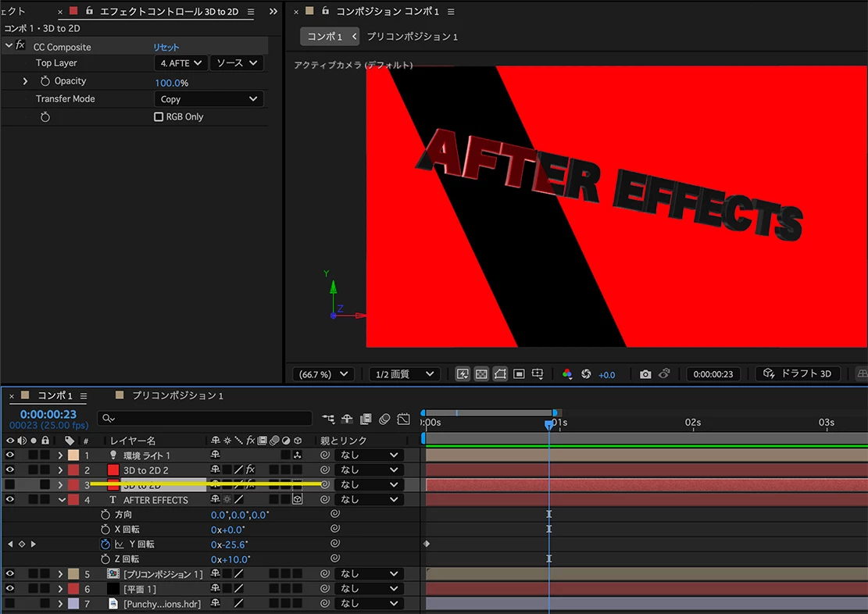Click the timeline current time 0:00:00:23
Viewport: 868px width, 614px height.
tap(48, 414)
